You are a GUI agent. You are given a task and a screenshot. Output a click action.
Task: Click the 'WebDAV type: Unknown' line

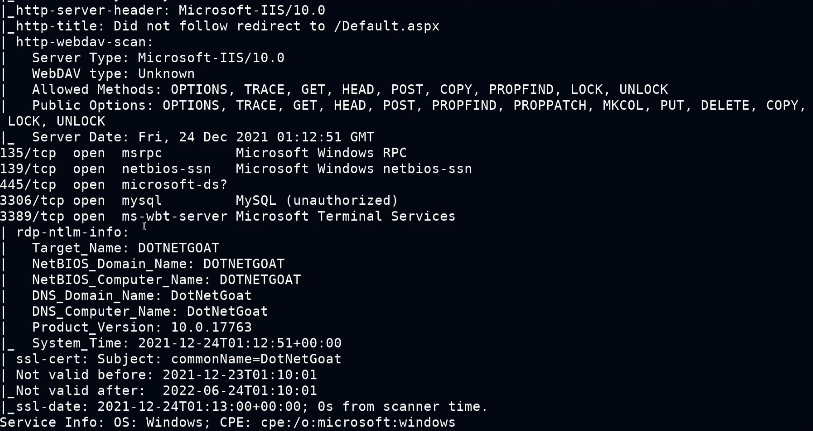(x=113, y=74)
